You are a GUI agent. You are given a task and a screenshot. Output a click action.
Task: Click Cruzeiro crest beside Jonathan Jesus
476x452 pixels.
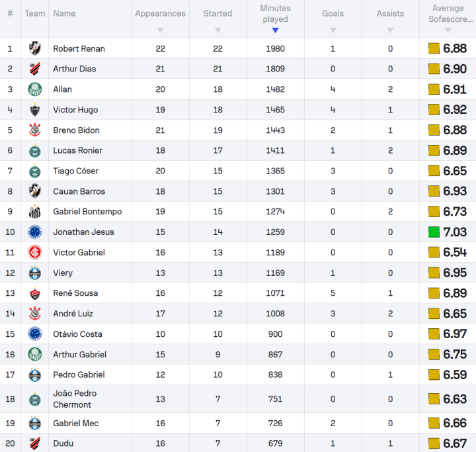35,232
